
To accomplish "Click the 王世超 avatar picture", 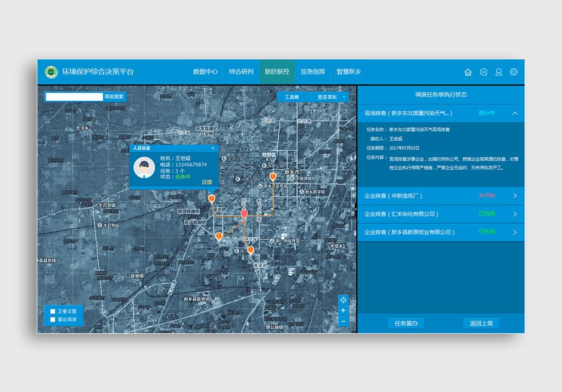I will tap(144, 168).
